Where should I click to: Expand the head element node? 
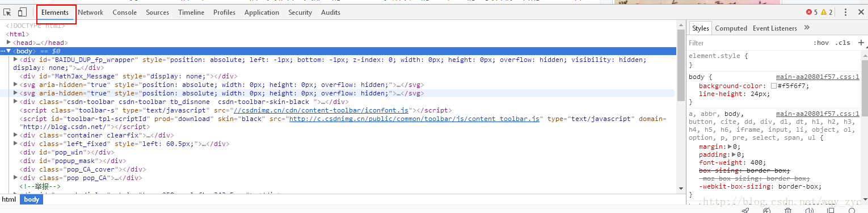click(9, 43)
